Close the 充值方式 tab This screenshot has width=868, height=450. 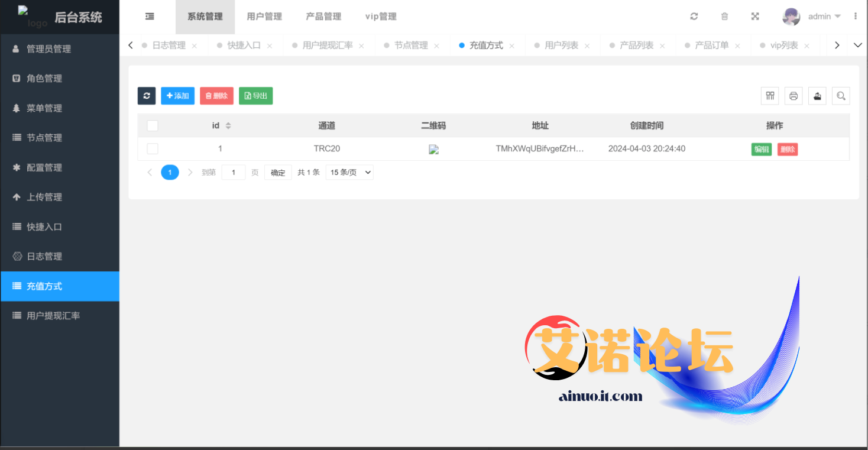[x=512, y=46]
